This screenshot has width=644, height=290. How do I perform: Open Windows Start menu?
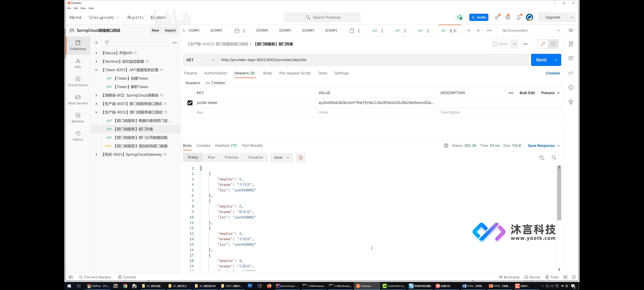pos(69,286)
